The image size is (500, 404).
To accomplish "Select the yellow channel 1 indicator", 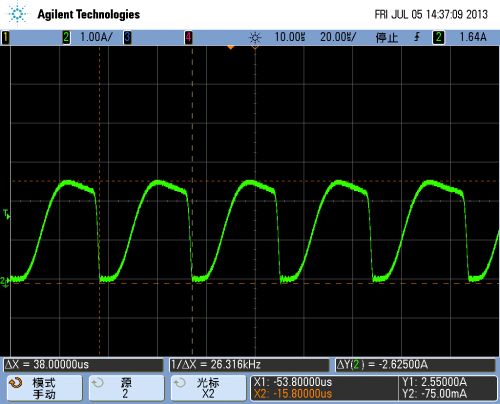I will tap(5, 37).
